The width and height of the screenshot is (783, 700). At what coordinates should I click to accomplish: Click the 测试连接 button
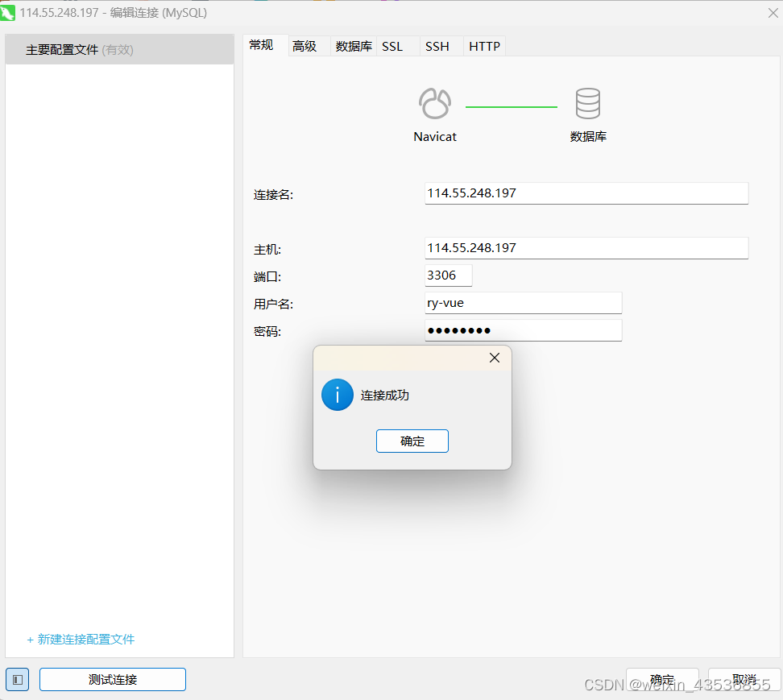pos(113,680)
